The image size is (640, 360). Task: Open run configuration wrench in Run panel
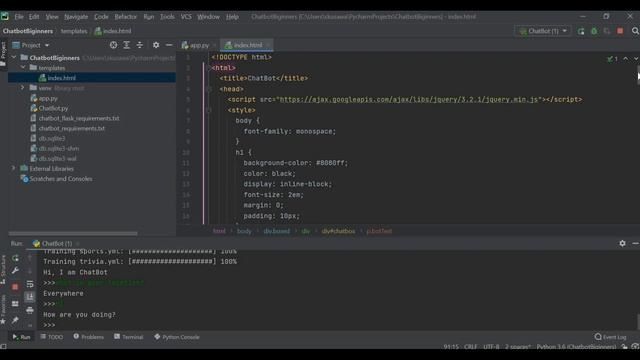[x=15, y=270]
